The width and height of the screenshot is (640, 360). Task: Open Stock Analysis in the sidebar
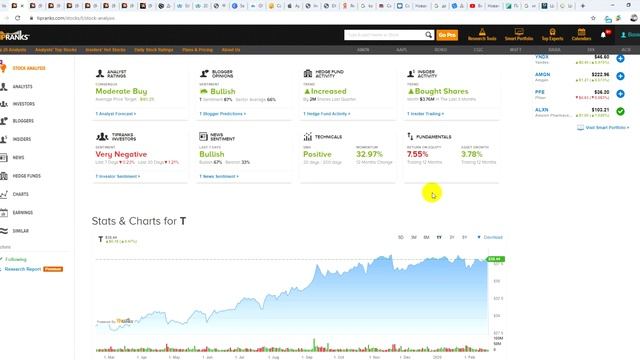coord(29,68)
